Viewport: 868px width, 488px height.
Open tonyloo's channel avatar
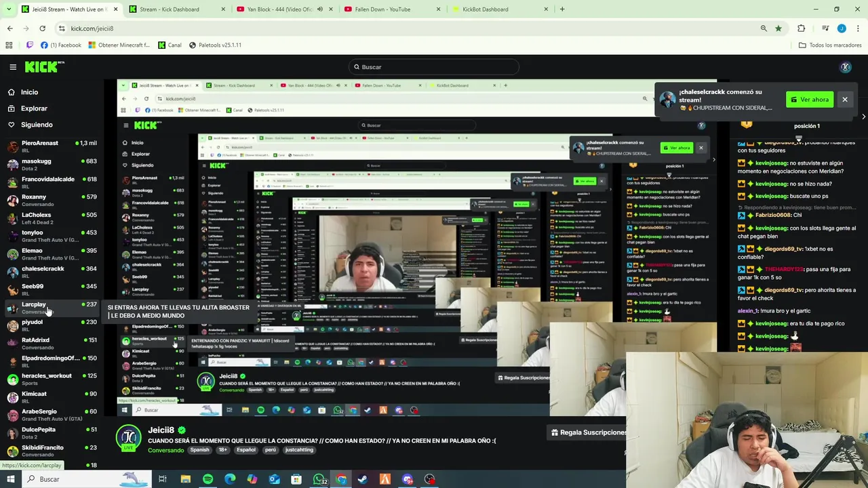click(12, 236)
